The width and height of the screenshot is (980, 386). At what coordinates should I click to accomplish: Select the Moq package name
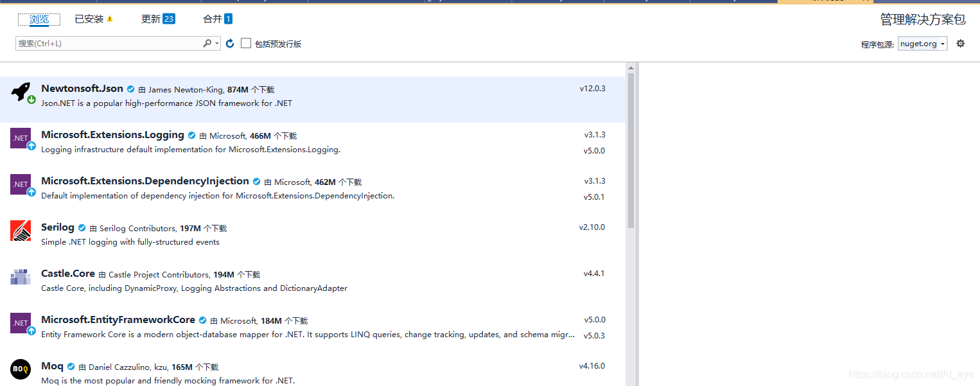pos(52,366)
